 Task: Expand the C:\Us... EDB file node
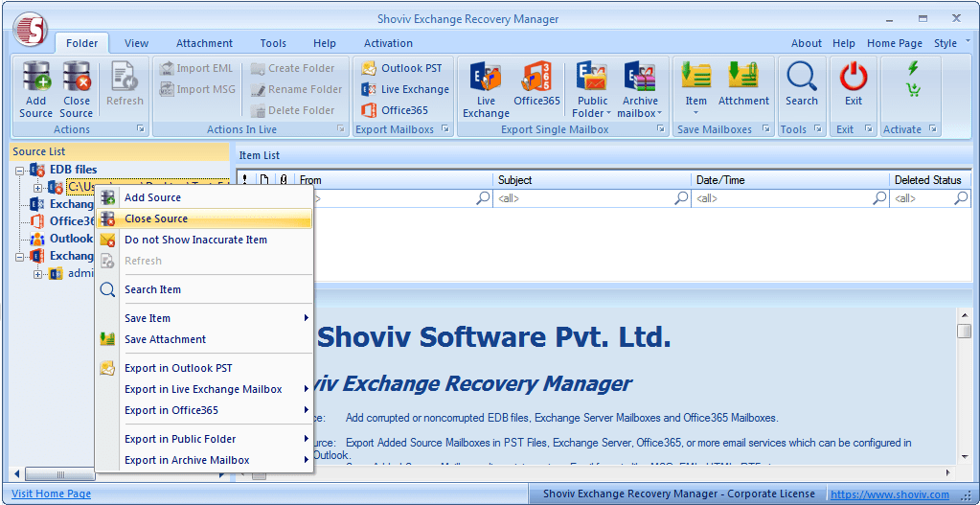point(37,188)
